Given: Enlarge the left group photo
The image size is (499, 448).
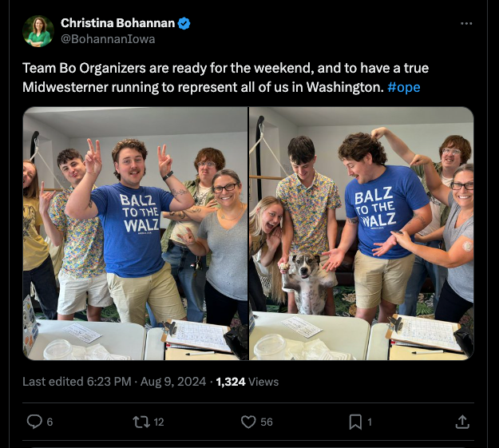Looking at the screenshot, I should (135, 233).
